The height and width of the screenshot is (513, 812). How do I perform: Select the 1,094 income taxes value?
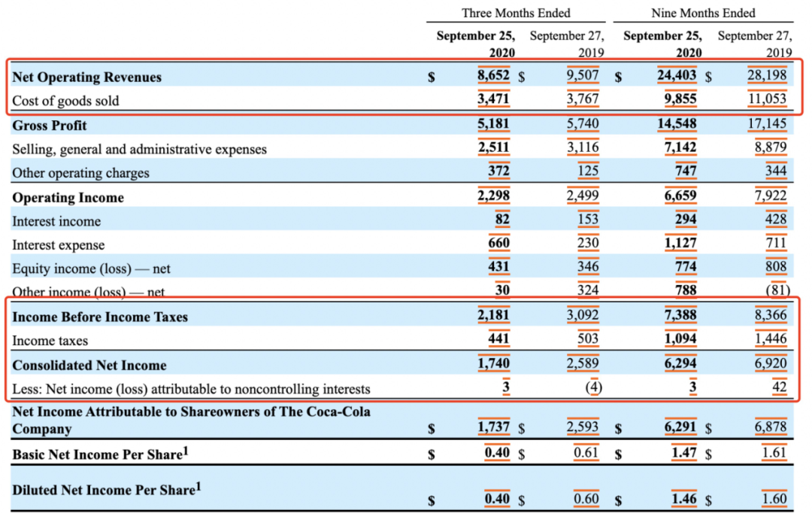(x=680, y=340)
